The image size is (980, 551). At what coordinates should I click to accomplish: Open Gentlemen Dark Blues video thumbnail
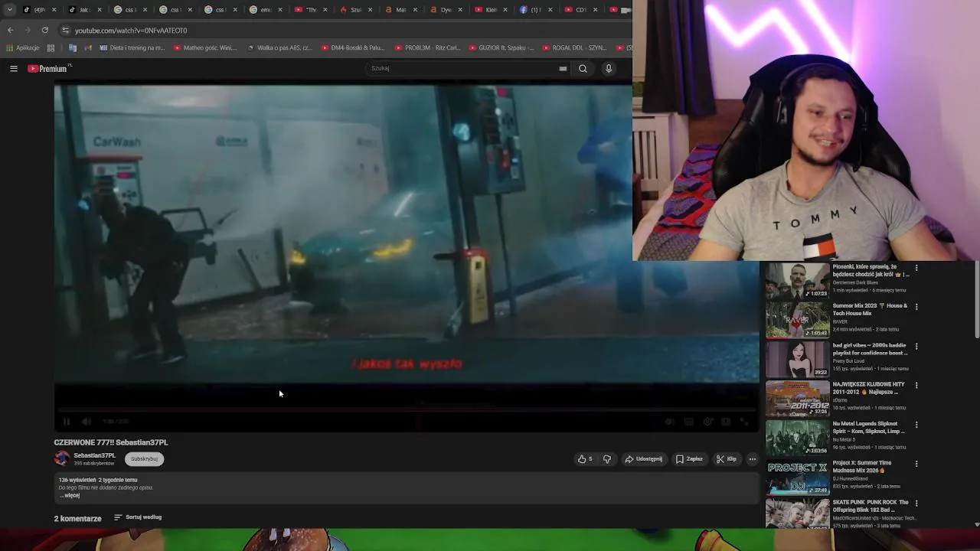[797, 281]
